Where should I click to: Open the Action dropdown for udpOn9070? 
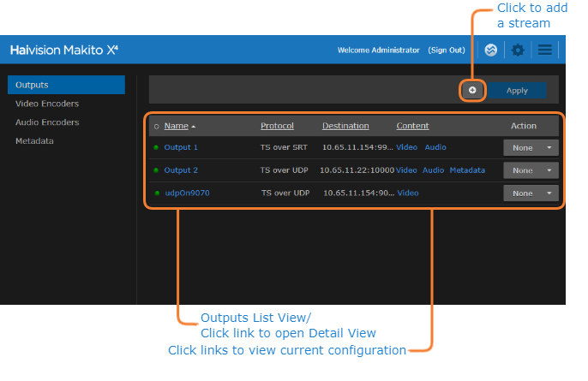pos(531,193)
